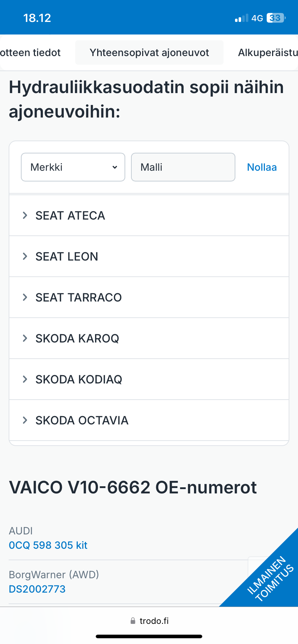Reset filters with Nollaa link
The height and width of the screenshot is (644, 298).
coord(262,167)
